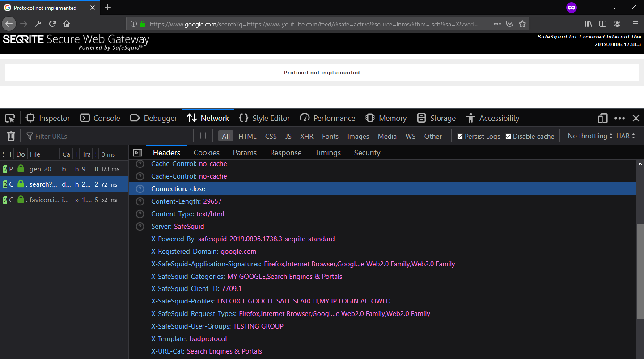Select the favicon.i request row
Screen dimensions: 644x359
point(64,200)
